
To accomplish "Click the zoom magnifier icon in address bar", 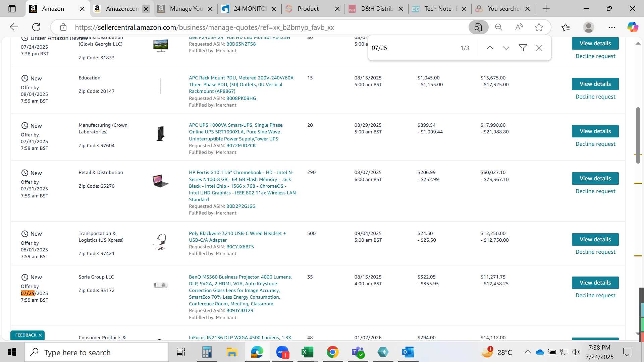I will click(x=499, y=27).
